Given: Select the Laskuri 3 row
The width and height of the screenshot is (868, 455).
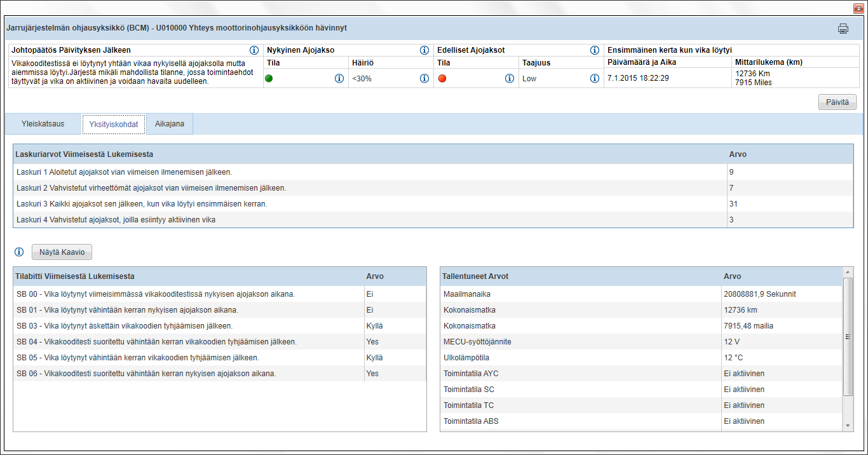Looking at the screenshot, I should pyautogui.click(x=433, y=204).
